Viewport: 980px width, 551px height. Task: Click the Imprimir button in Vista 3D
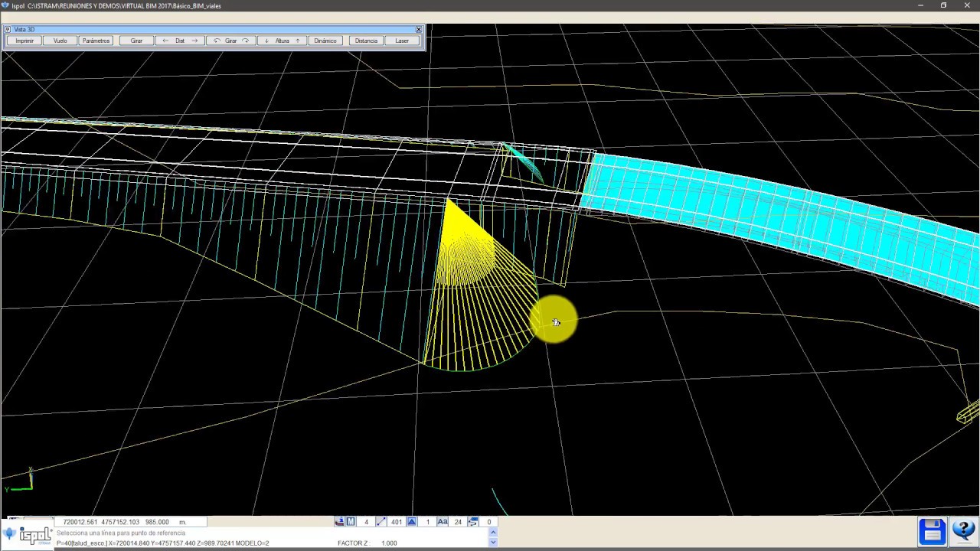[x=24, y=41]
